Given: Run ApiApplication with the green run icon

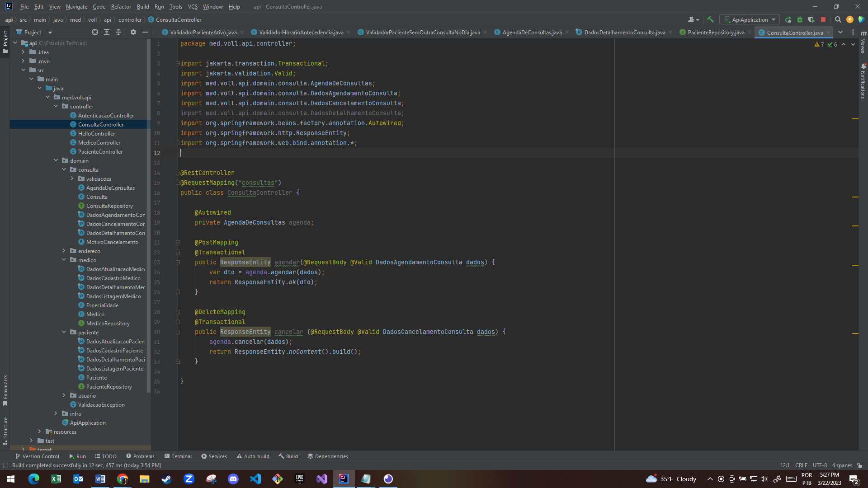Looking at the screenshot, I should tap(788, 19).
